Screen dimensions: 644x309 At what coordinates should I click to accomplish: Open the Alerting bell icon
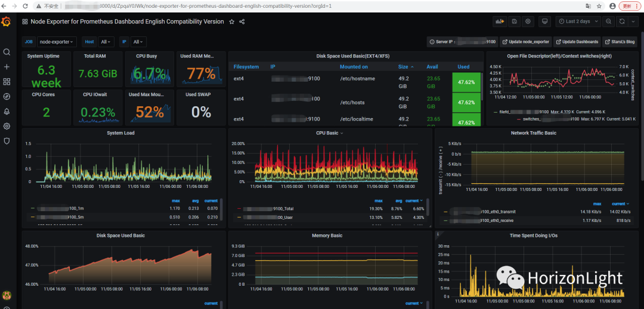coord(7,111)
